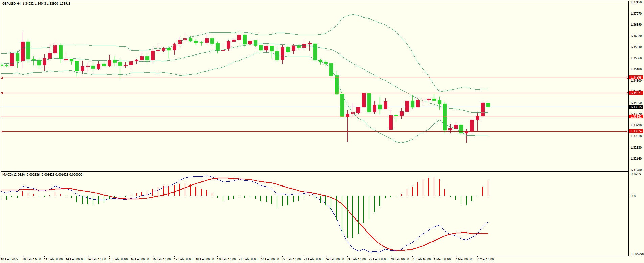The height and width of the screenshot is (263, 644).
Task: Click the 16 Feb 16:00 time label
Action: coord(162,259)
